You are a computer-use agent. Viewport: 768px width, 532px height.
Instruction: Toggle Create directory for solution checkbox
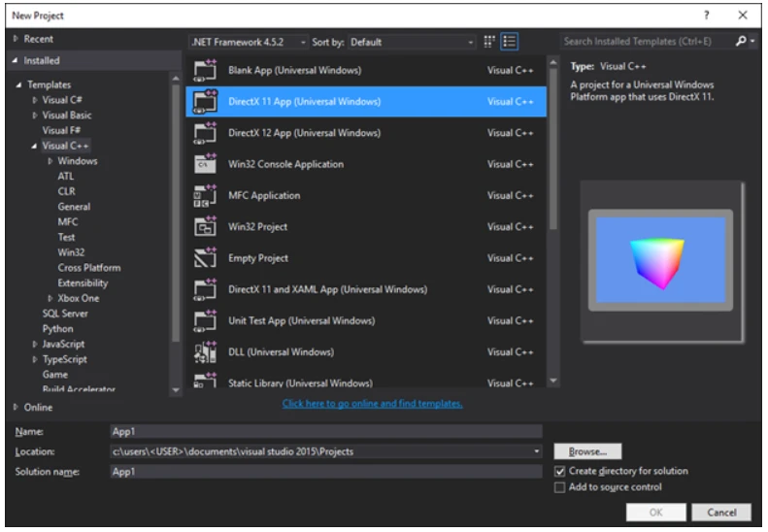[560, 471]
